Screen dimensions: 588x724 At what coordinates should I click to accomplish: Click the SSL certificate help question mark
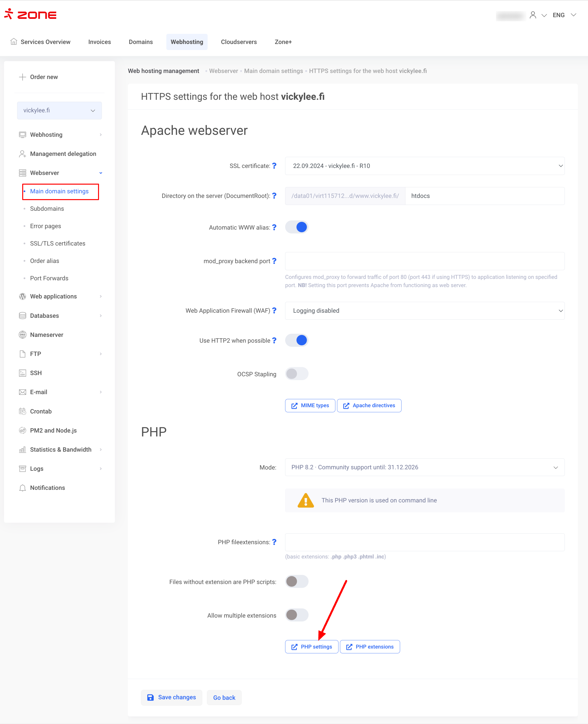274,166
